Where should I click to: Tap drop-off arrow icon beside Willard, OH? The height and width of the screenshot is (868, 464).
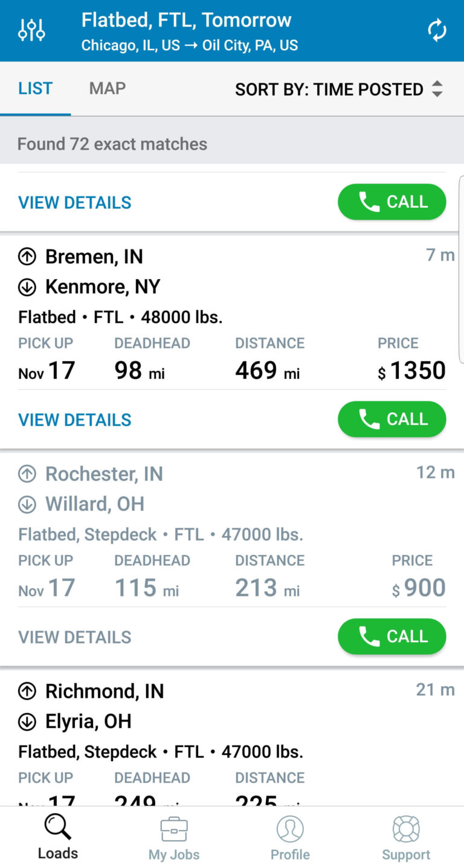(x=27, y=504)
